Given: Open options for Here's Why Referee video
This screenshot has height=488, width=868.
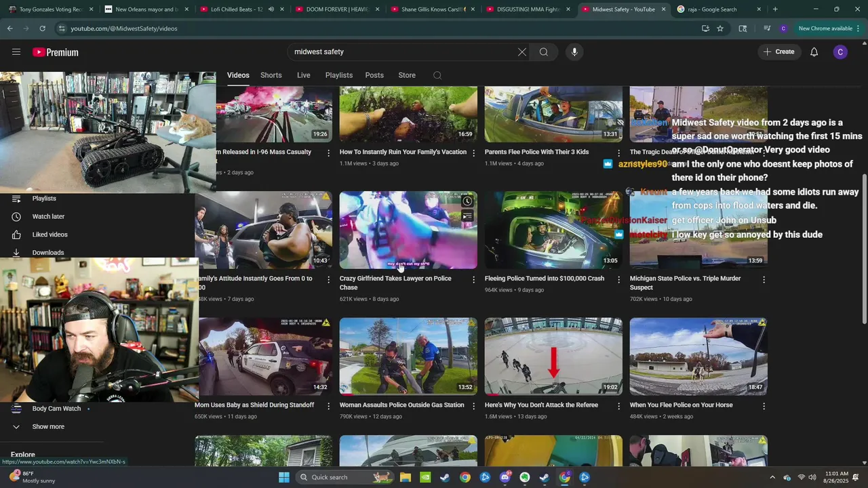Looking at the screenshot, I should [618, 406].
